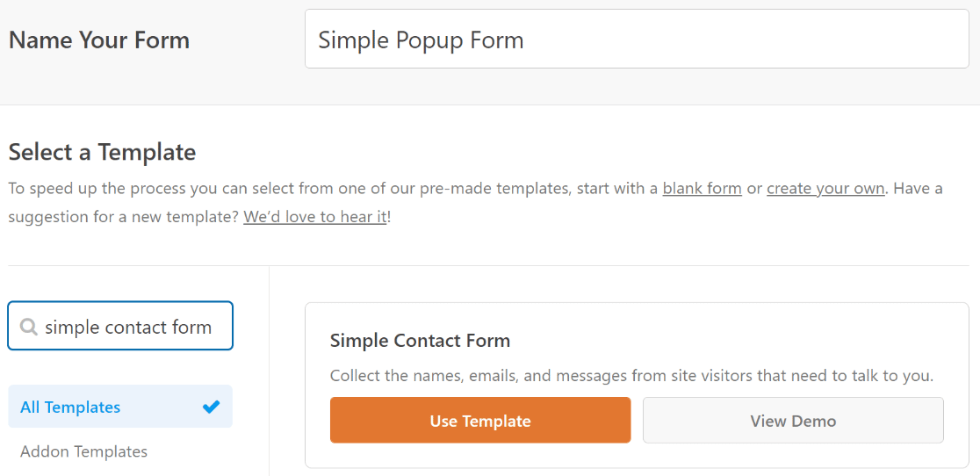Select the All Templates category
The width and height of the screenshot is (980, 476).
(x=120, y=406)
